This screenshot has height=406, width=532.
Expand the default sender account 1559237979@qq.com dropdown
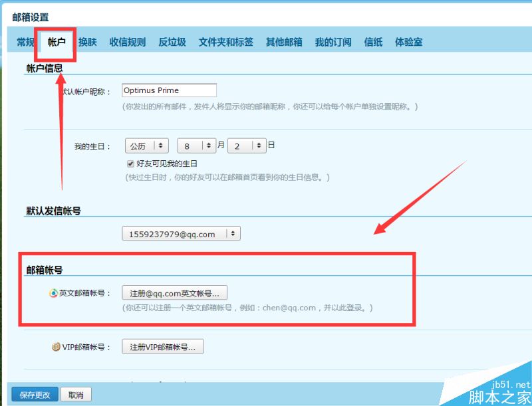(181, 234)
